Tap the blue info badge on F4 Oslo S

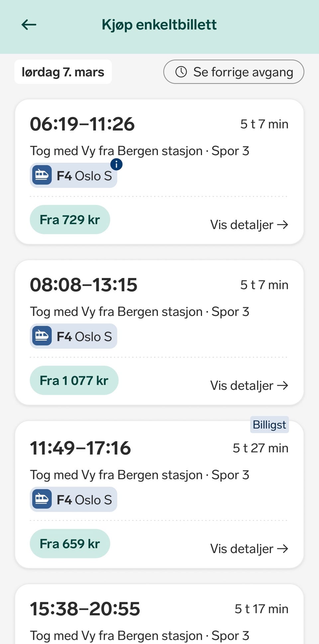tap(116, 164)
